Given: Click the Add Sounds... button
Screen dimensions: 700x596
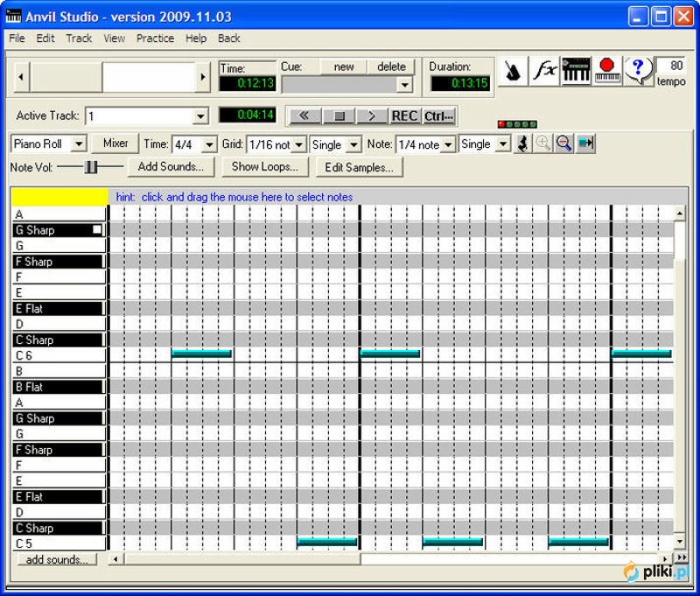Looking at the screenshot, I should [x=171, y=167].
